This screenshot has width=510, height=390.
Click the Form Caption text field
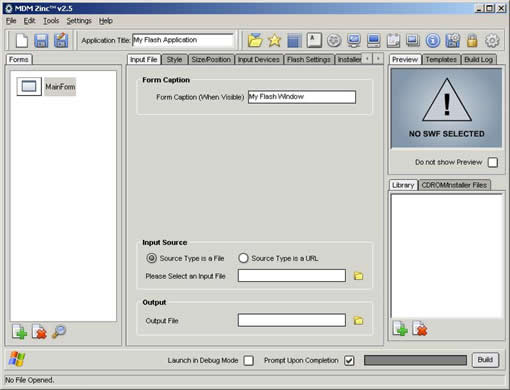coord(302,97)
